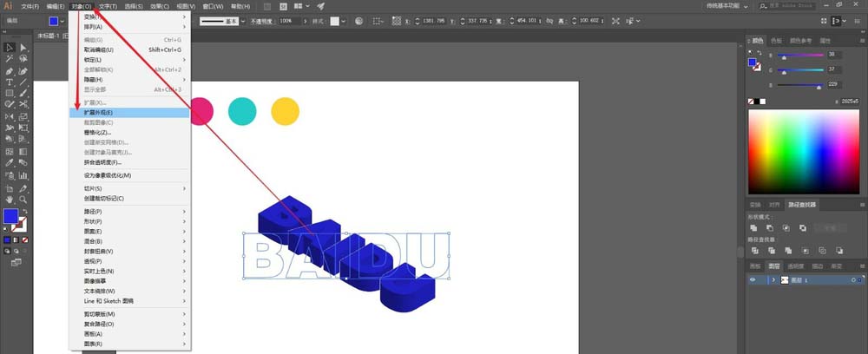Viewport: 868px width, 354px height.
Task: Click the Recolor Artwork wheel icon
Action: [358, 21]
